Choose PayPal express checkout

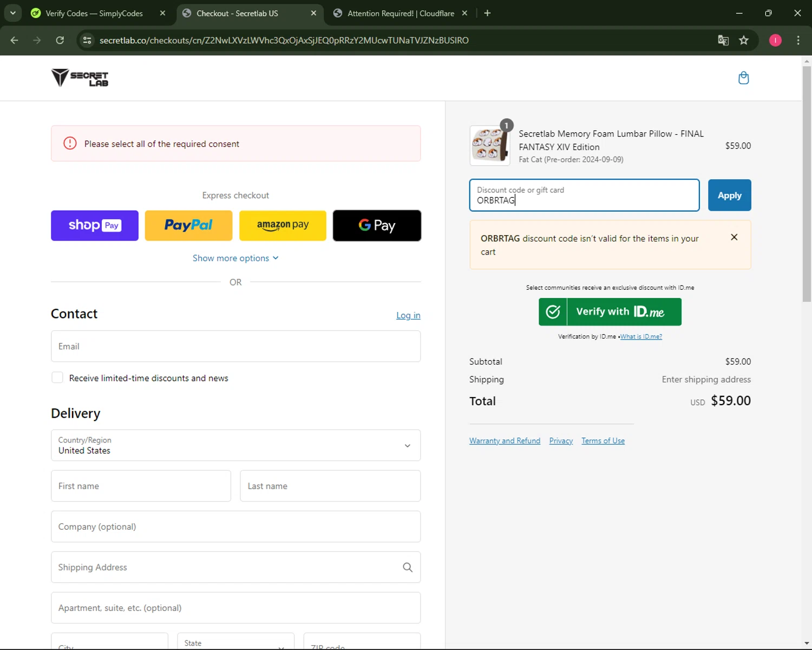pyautogui.click(x=188, y=225)
